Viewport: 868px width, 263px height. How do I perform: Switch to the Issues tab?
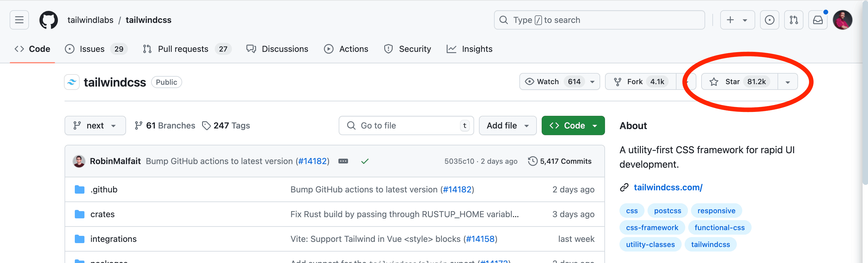pyautogui.click(x=96, y=49)
